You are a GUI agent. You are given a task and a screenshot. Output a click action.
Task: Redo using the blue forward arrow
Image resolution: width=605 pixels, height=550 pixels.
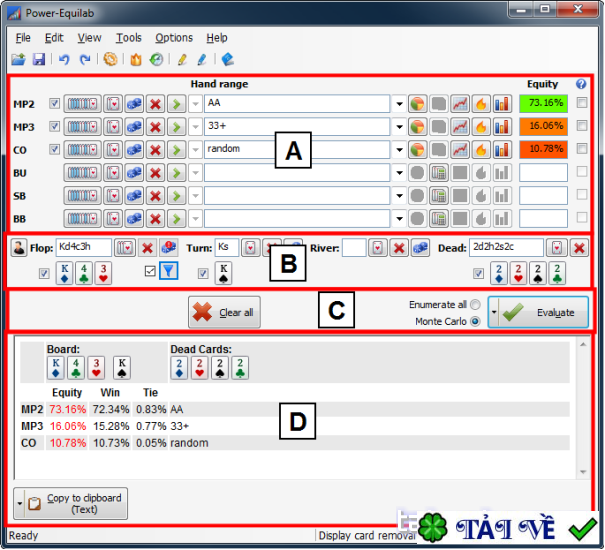point(84,59)
